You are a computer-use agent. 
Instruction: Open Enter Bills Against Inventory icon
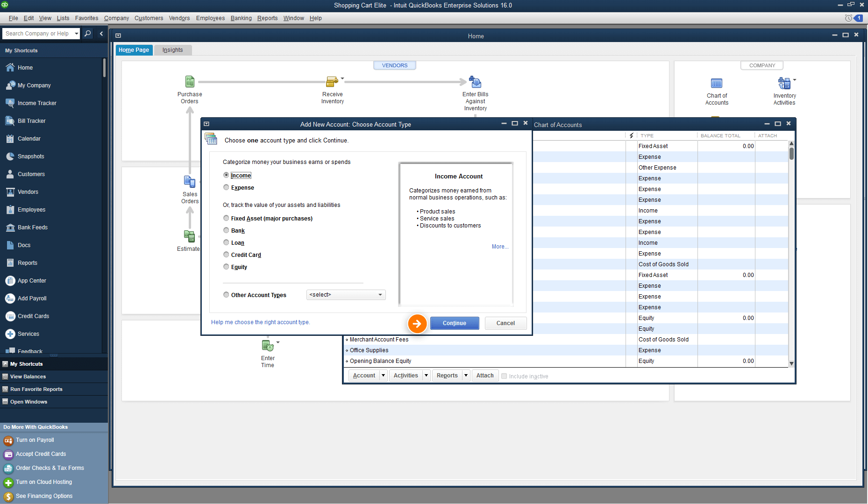(x=475, y=82)
